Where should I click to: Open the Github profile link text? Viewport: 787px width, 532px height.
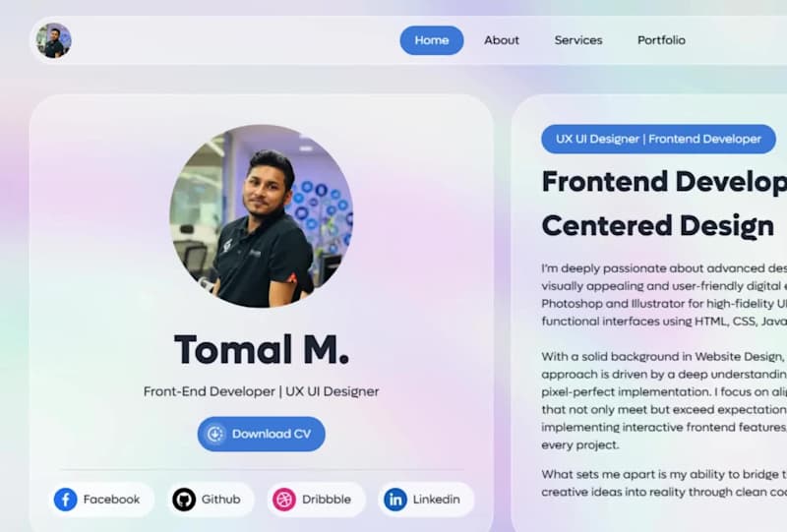tap(220, 500)
